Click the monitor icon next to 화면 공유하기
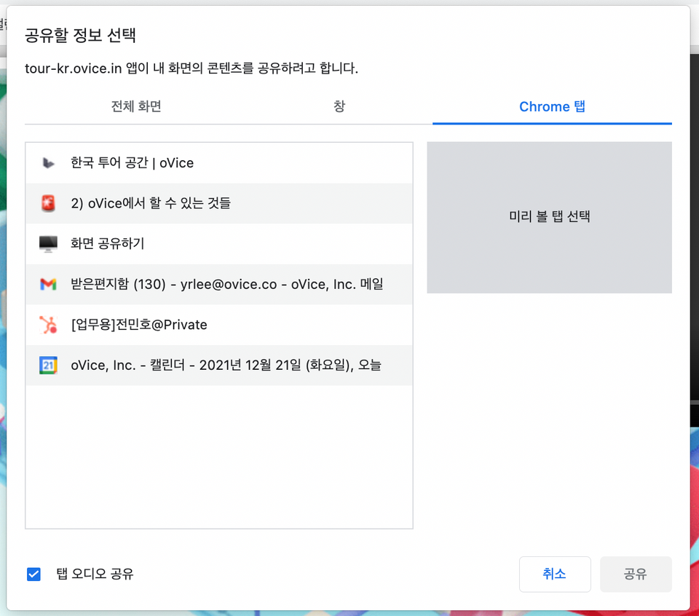 coord(48,244)
